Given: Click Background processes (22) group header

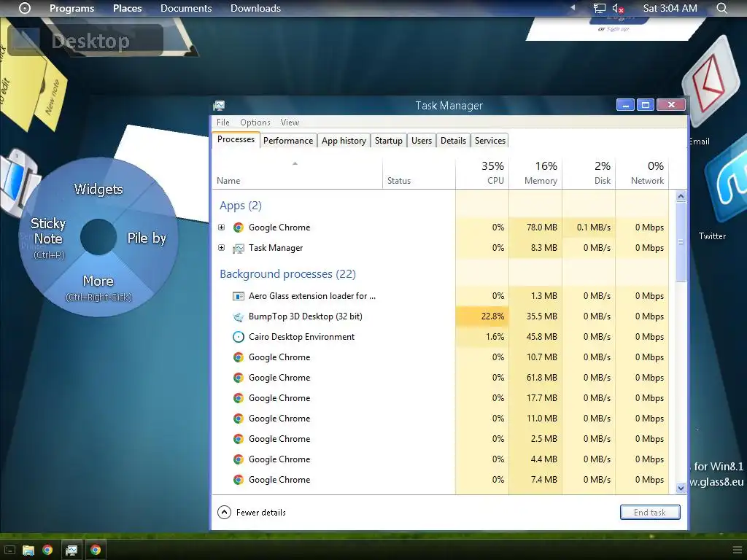Looking at the screenshot, I should [x=287, y=274].
